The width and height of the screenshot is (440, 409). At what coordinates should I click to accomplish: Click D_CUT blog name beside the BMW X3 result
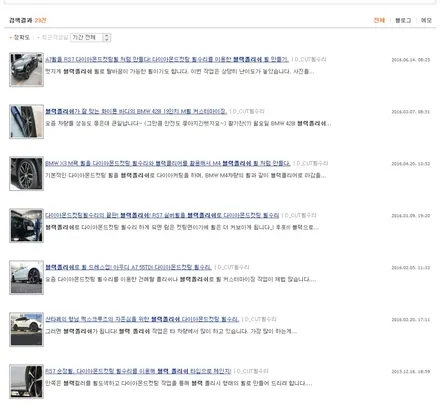[x=312, y=163]
